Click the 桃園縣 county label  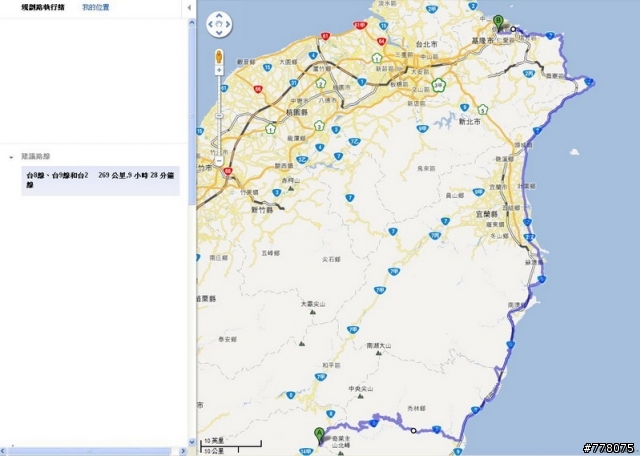pyautogui.click(x=297, y=111)
